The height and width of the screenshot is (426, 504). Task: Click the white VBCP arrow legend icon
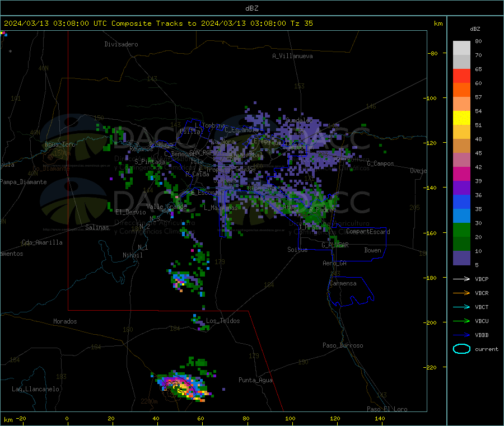pyautogui.click(x=461, y=279)
